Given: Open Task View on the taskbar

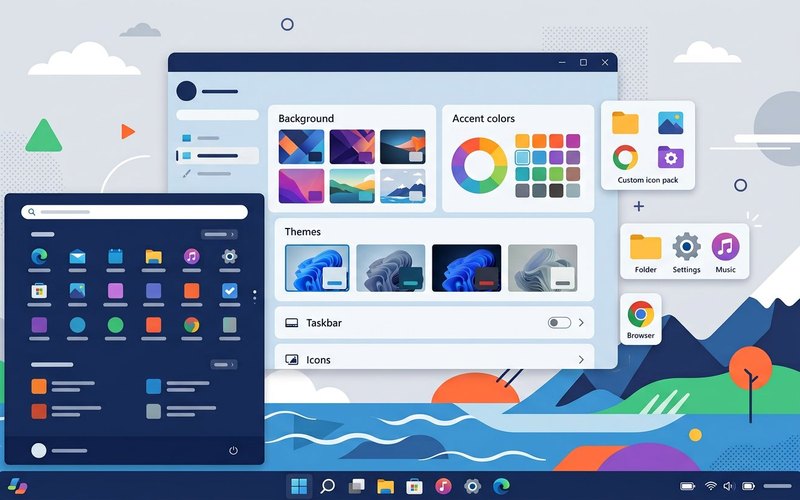Looking at the screenshot, I should coord(356,486).
